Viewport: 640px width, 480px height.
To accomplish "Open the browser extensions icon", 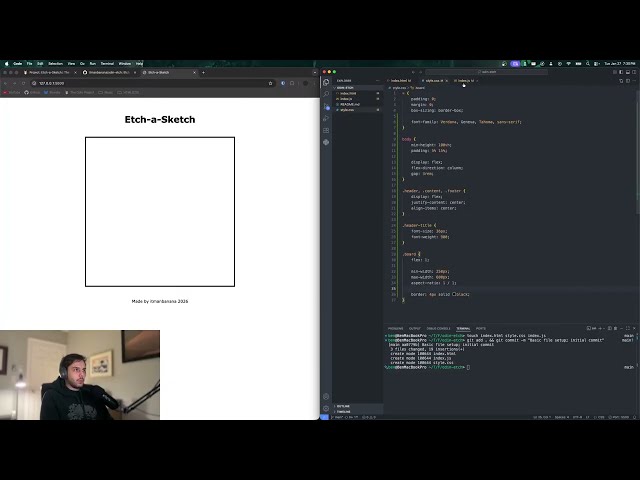I will [x=292, y=83].
